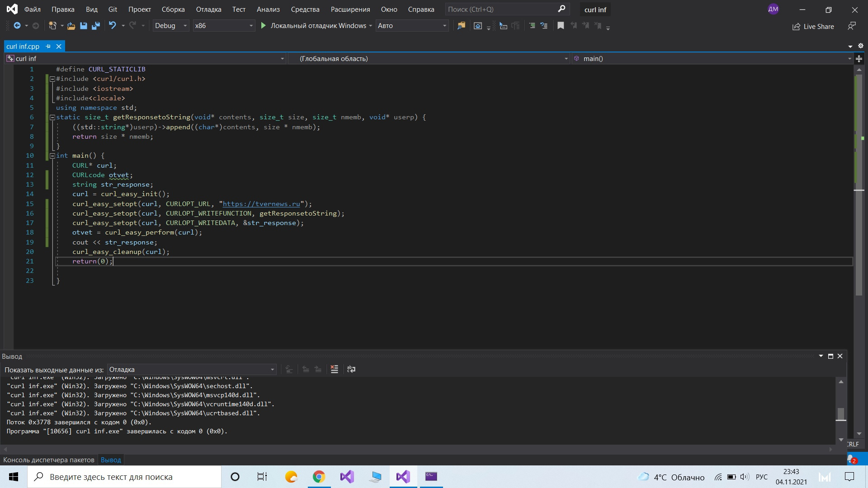Collapse getResponsetoString function at line 6
868x488 pixels.
pyautogui.click(x=52, y=117)
